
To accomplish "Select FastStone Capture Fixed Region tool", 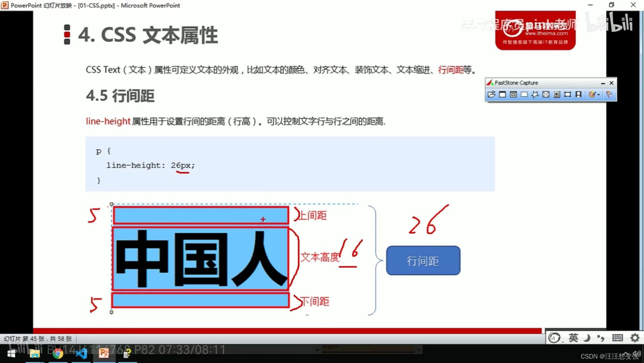I will 567,94.
